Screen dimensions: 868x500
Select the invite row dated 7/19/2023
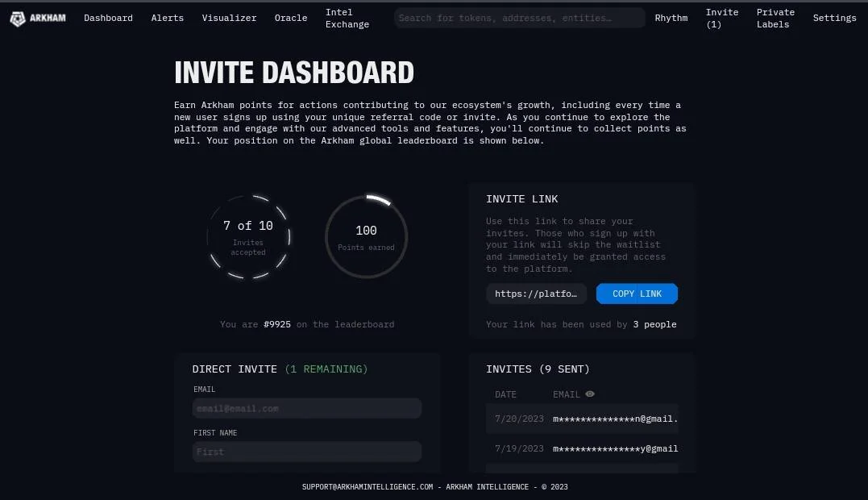(583, 448)
